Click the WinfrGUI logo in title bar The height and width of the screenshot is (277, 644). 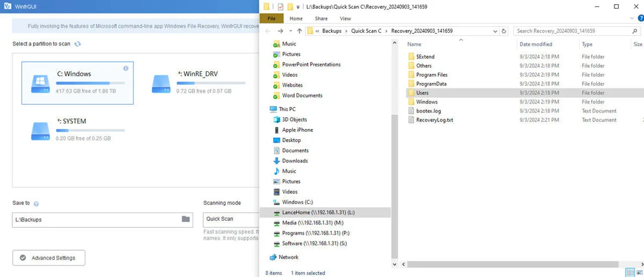[8, 7]
